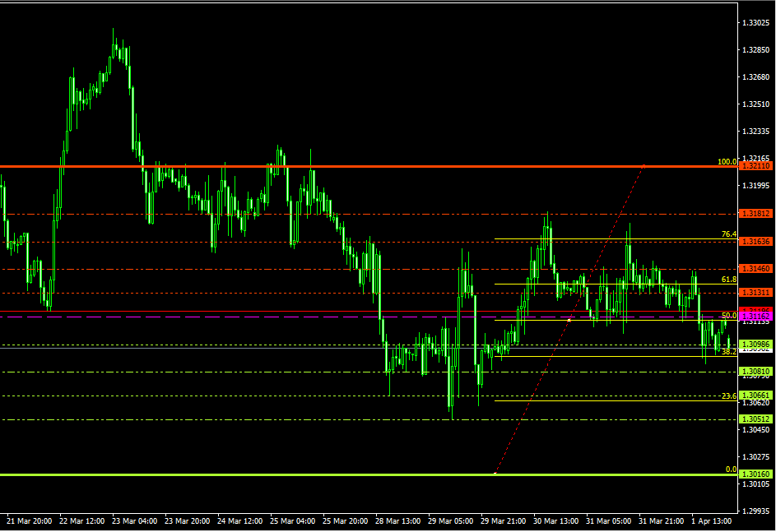Click the 30 Mar 13:00 time label

(555, 521)
